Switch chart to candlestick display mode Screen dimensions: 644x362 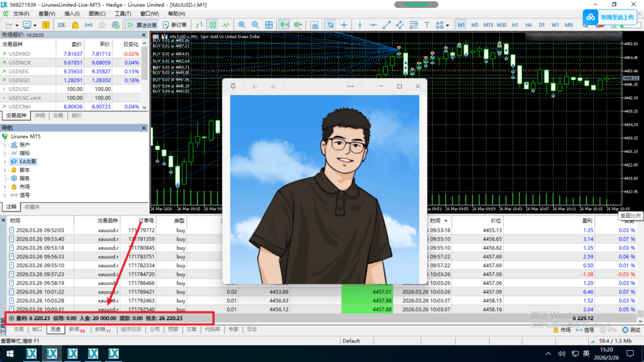[x=213, y=25]
